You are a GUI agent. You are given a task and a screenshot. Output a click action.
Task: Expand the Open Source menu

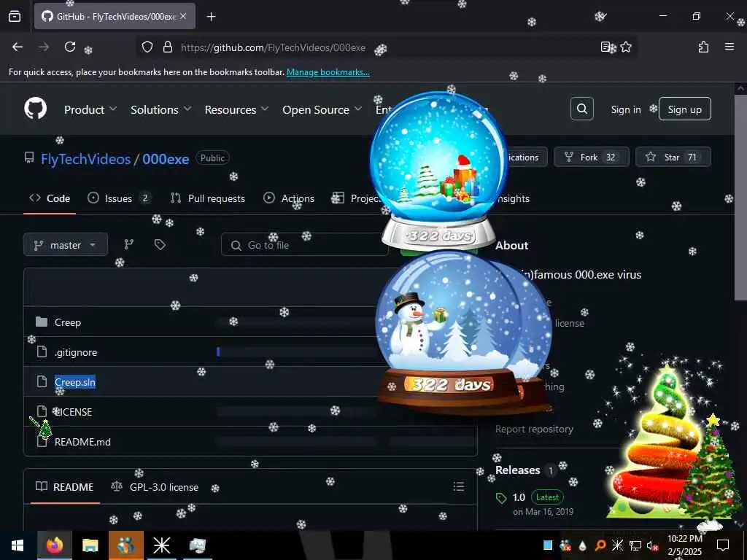322,109
